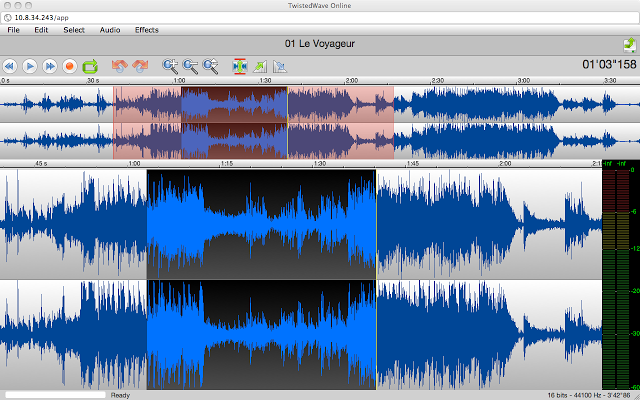Click the crop to selection icon

[240, 66]
